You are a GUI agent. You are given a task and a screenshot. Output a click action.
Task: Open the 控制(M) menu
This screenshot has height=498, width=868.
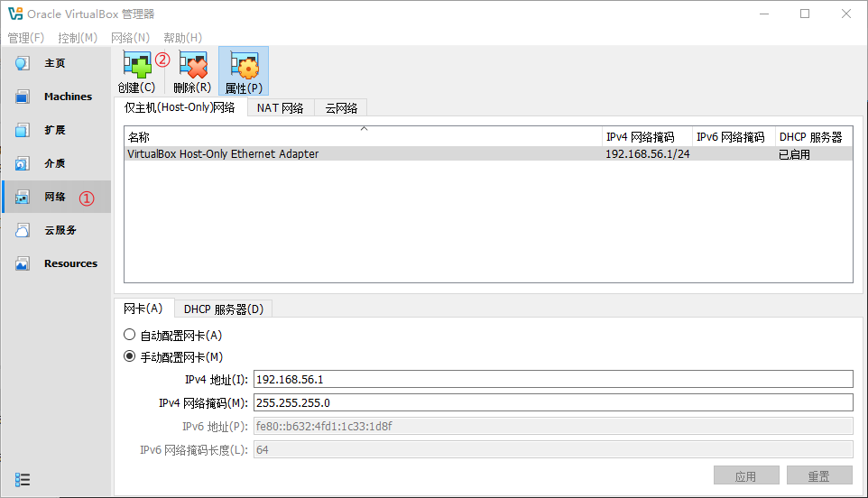click(x=78, y=38)
